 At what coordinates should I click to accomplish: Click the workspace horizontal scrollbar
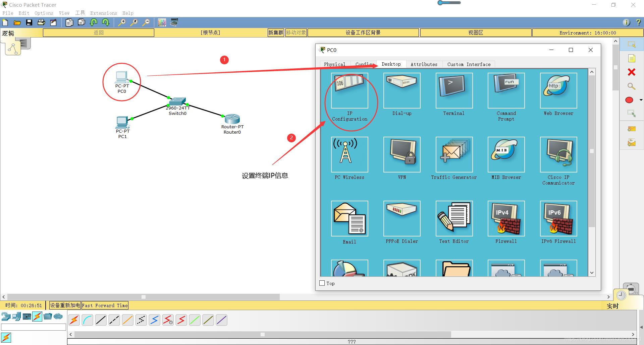click(144, 297)
